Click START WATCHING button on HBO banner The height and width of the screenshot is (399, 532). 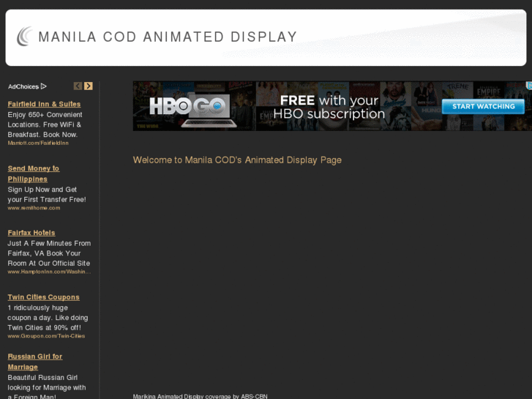point(483,107)
